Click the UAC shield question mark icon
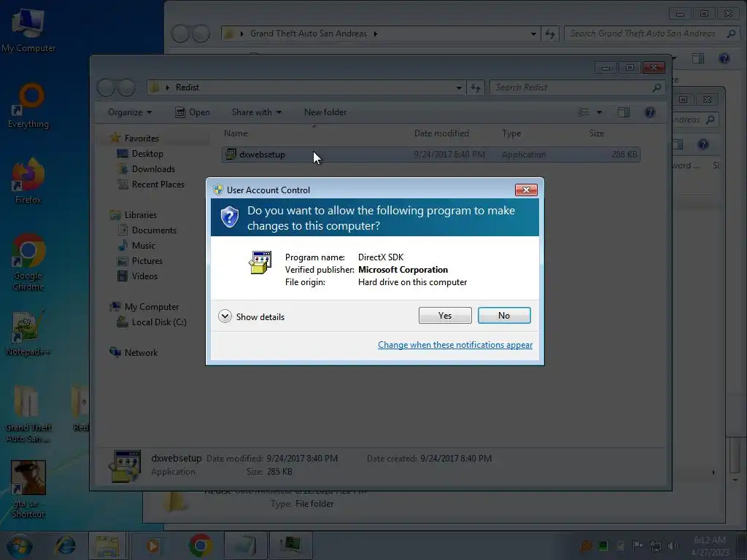Image resolution: width=747 pixels, height=560 pixels. click(x=229, y=217)
